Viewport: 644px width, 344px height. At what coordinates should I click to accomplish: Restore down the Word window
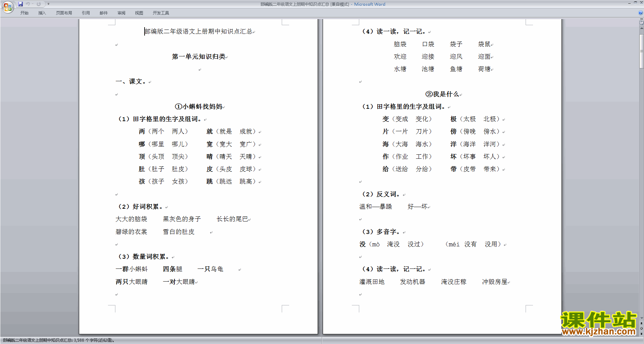point(635,3)
